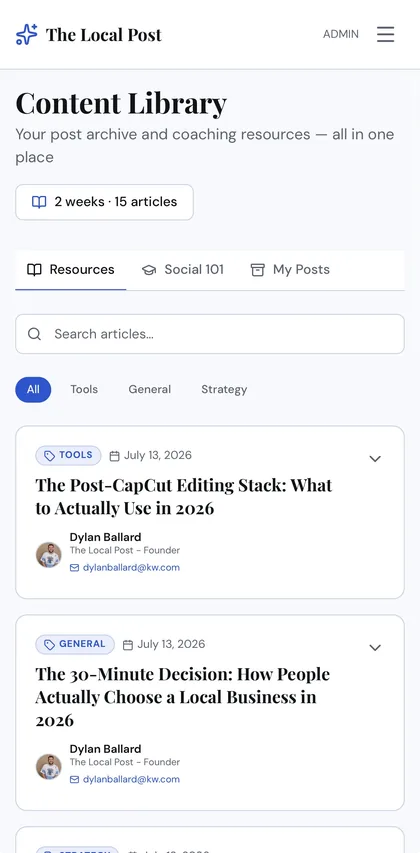Click the magnifier icon in the search box
The width and height of the screenshot is (420, 853).
(x=34, y=334)
